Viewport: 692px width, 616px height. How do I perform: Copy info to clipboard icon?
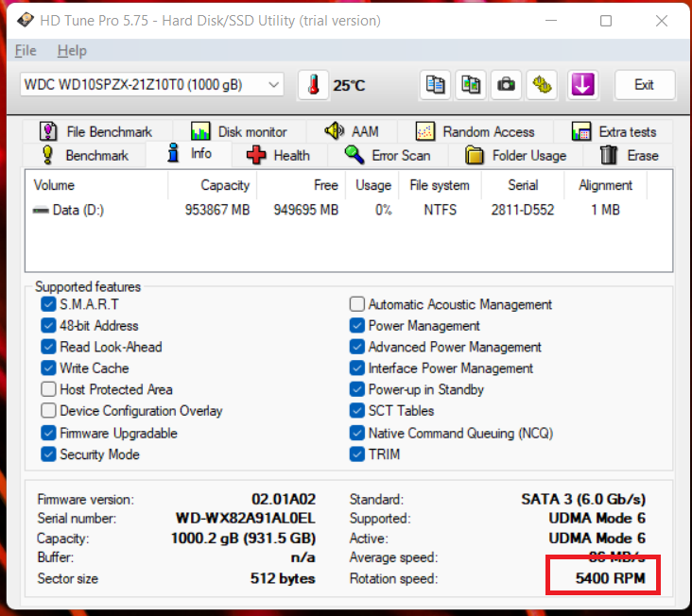pos(435,85)
